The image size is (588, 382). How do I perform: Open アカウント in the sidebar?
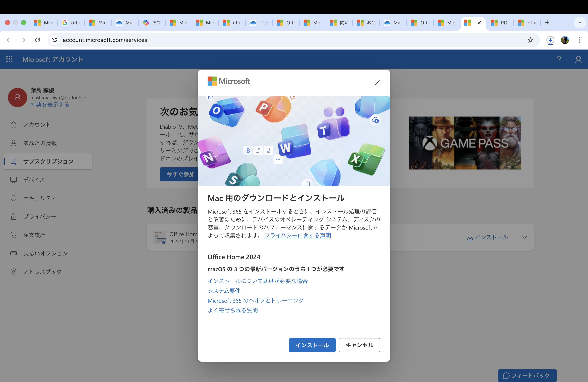(48, 125)
